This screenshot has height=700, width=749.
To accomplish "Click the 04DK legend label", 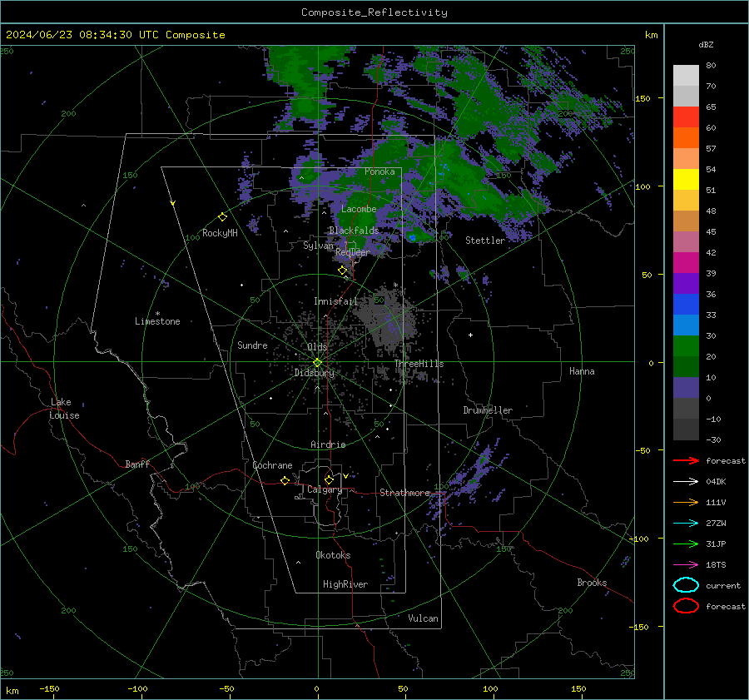I will (x=716, y=482).
